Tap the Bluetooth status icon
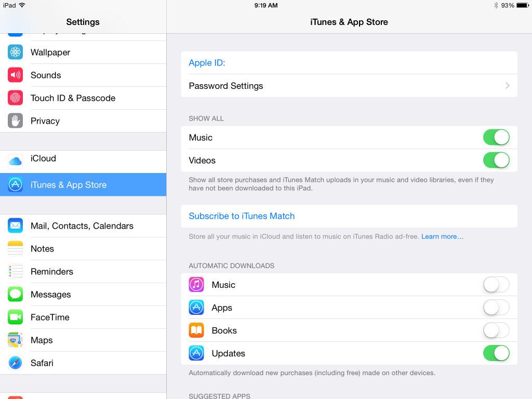This screenshot has width=532, height=399. click(x=496, y=5)
